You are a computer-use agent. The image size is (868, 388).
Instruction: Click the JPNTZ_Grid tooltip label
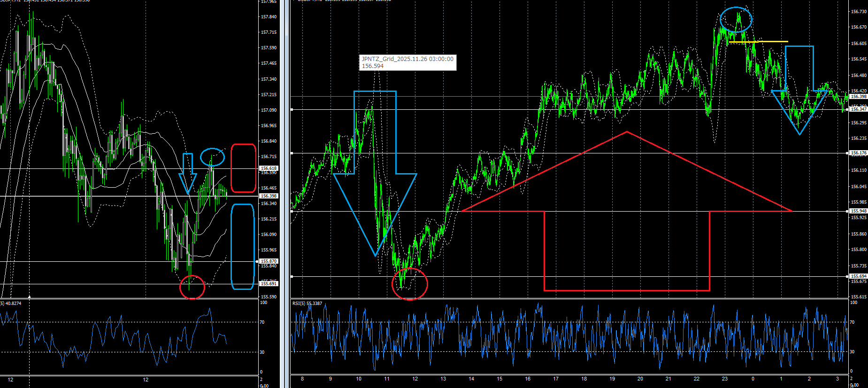pos(407,62)
